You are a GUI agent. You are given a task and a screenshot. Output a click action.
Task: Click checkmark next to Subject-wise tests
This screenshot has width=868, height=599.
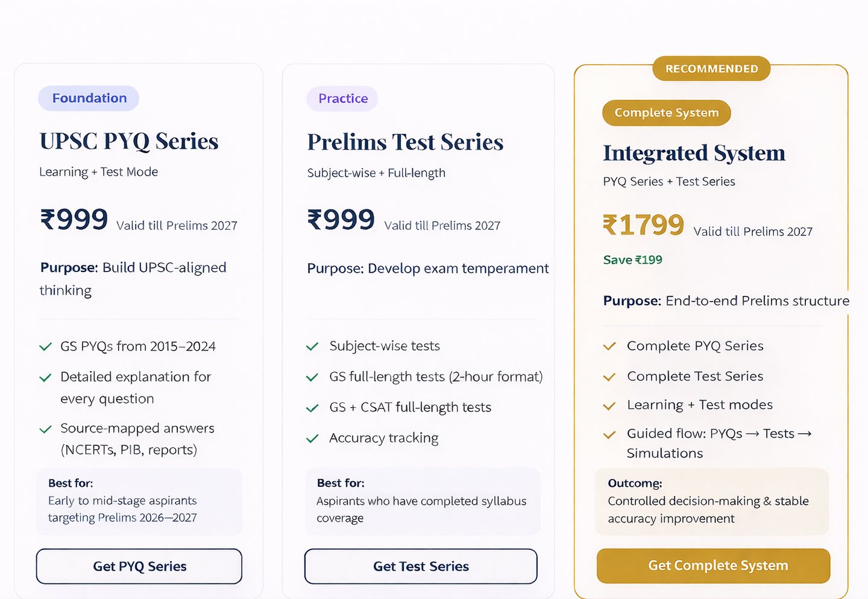[312, 347]
